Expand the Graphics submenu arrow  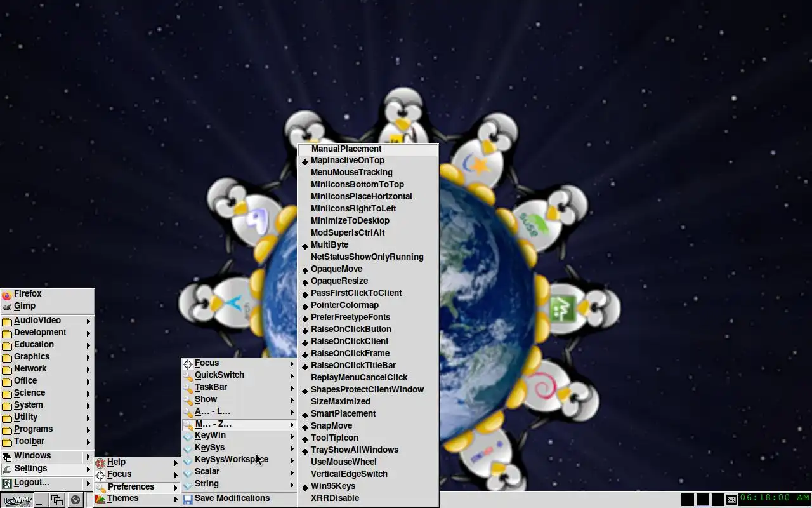88,358
